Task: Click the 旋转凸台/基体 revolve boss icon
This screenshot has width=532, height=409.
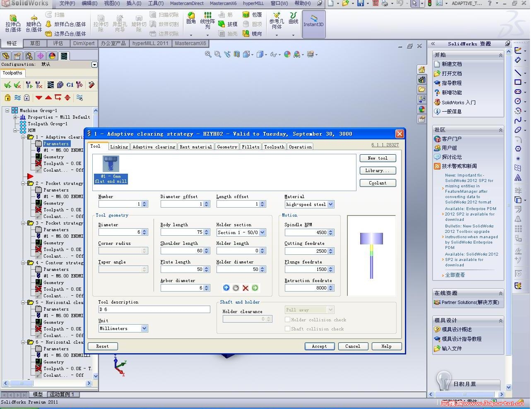Action: coord(34,24)
